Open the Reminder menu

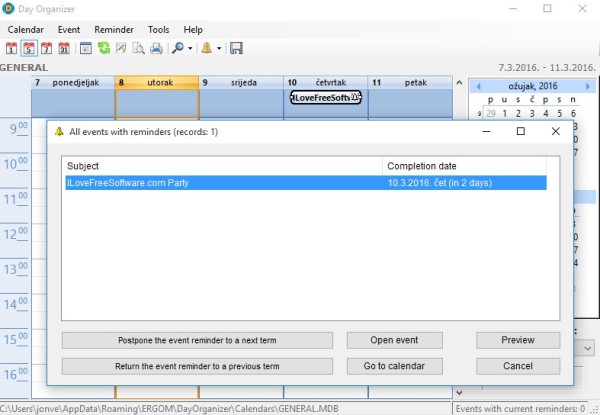click(x=114, y=29)
